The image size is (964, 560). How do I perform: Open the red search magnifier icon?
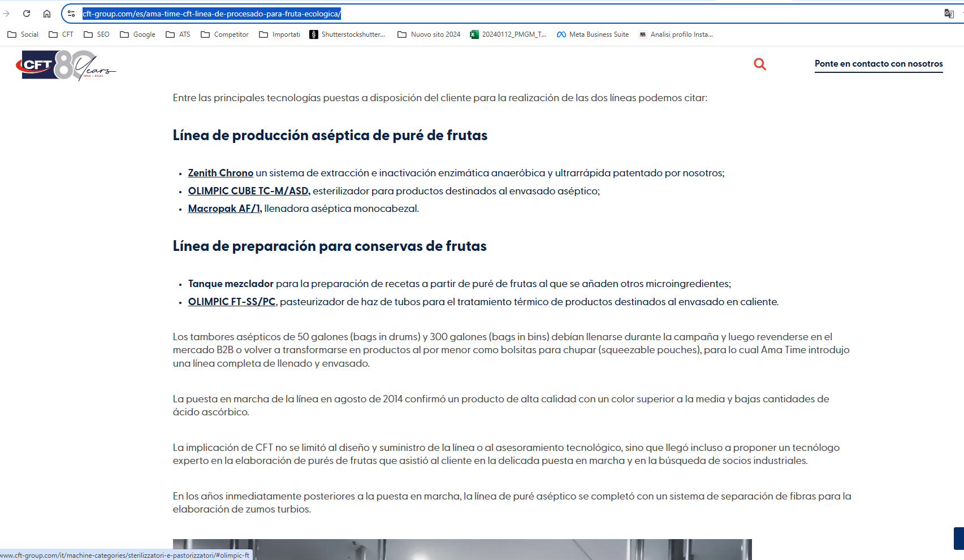[x=760, y=64]
